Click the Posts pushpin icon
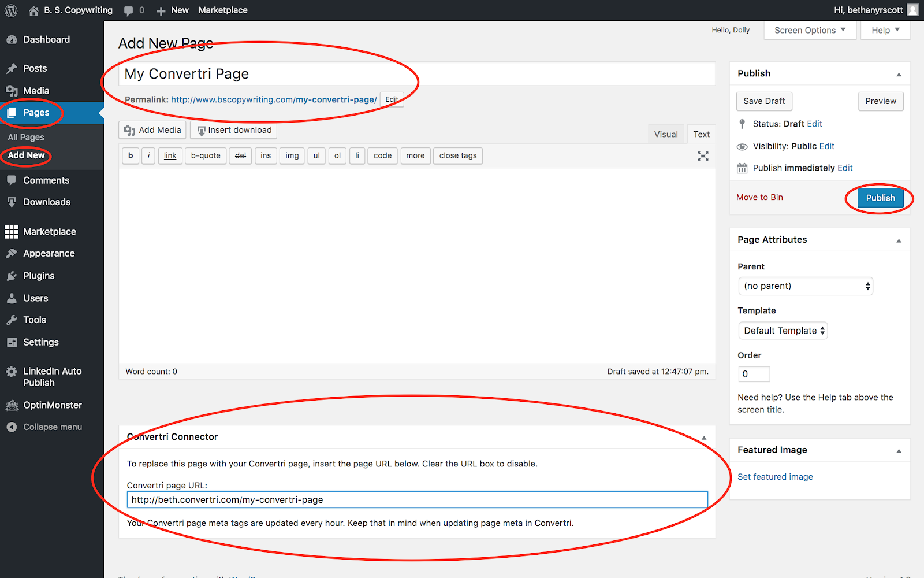The image size is (924, 578). [x=12, y=68]
